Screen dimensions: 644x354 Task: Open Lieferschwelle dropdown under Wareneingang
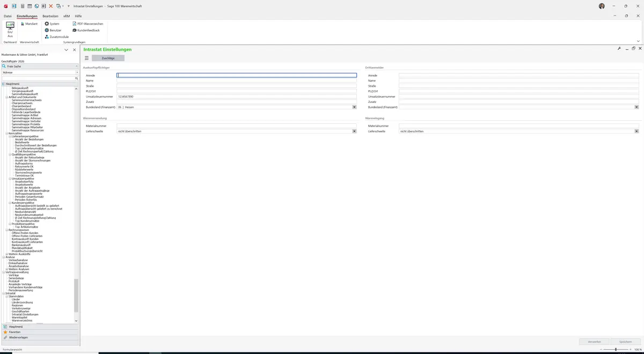(x=636, y=131)
